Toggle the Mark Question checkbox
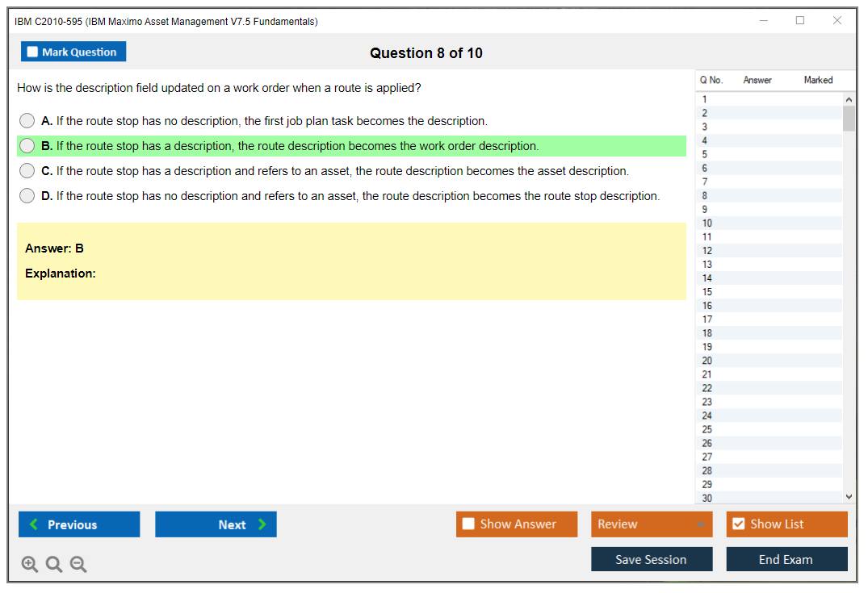The image size is (868, 593). (x=33, y=52)
